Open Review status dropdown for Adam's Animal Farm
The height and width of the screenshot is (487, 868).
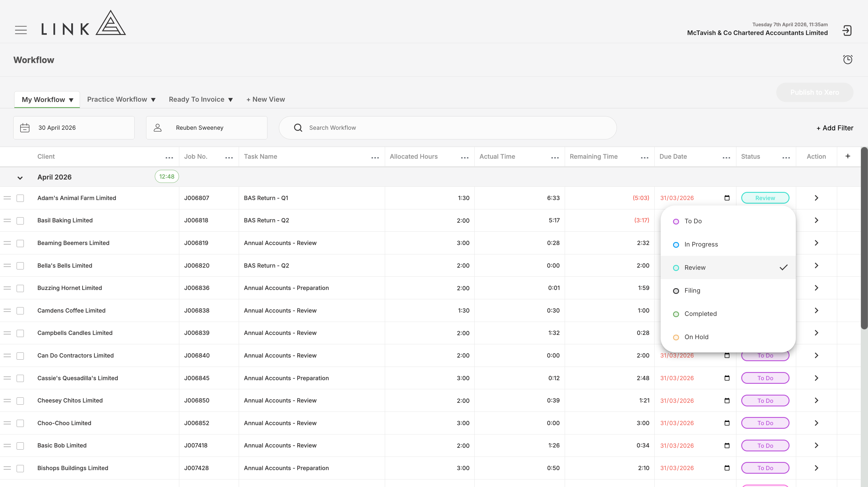point(765,198)
